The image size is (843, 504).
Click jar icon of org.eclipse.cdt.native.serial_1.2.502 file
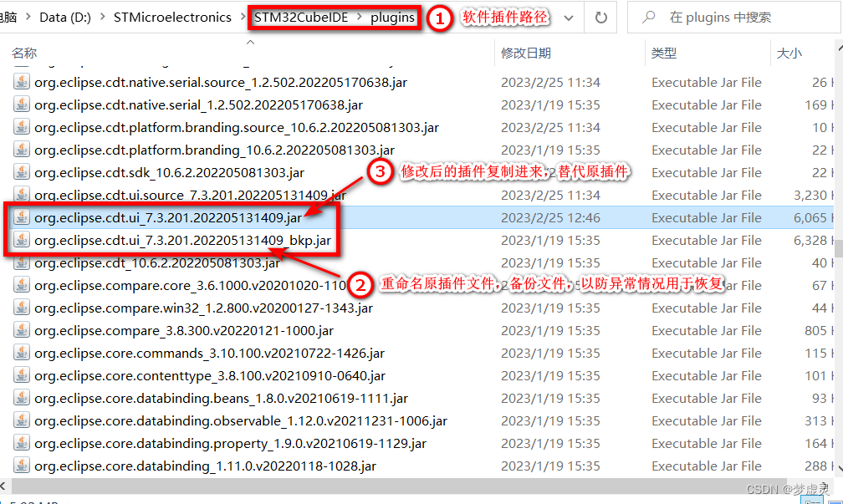[22, 104]
